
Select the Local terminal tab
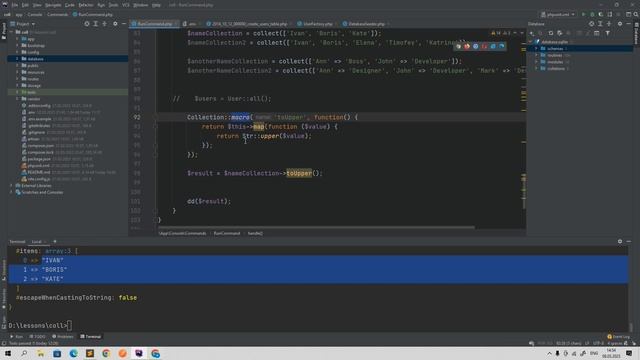pyautogui.click(x=37, y=242)
